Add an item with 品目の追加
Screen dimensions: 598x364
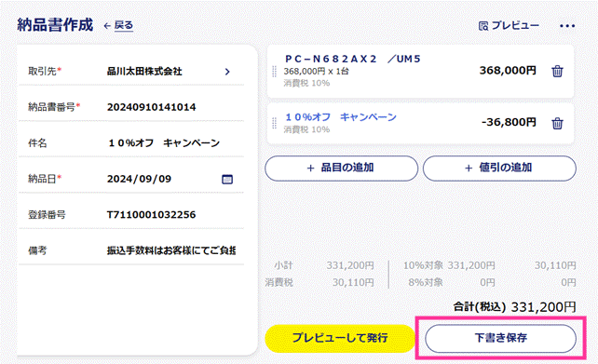(341, 169)
